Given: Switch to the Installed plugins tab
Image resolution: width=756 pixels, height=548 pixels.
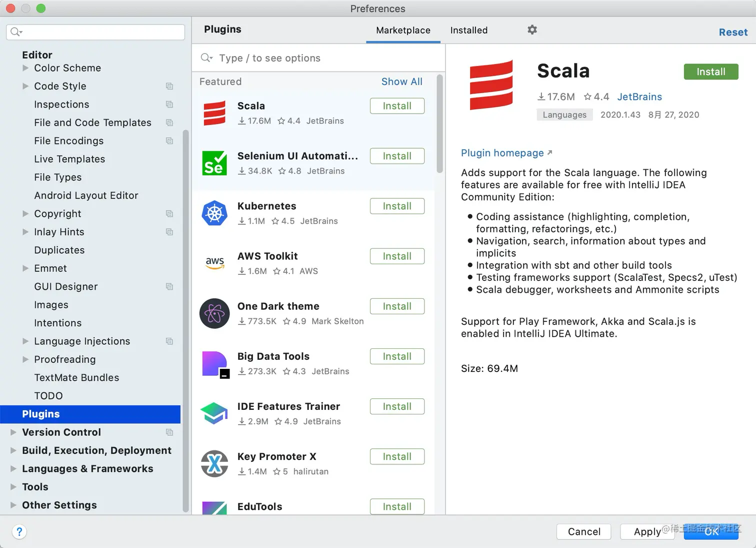Looking at the screenshot, I should coord(468,30).
